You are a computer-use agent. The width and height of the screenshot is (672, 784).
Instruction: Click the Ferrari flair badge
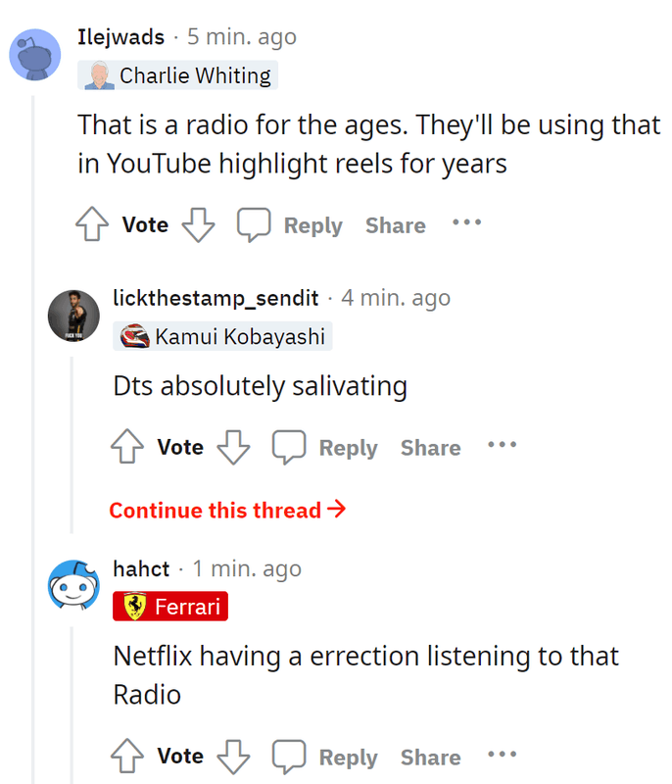pos(170,607)
